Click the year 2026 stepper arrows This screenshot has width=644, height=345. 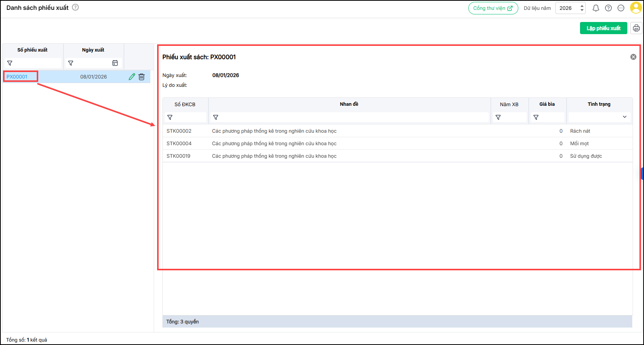(582, 8)
